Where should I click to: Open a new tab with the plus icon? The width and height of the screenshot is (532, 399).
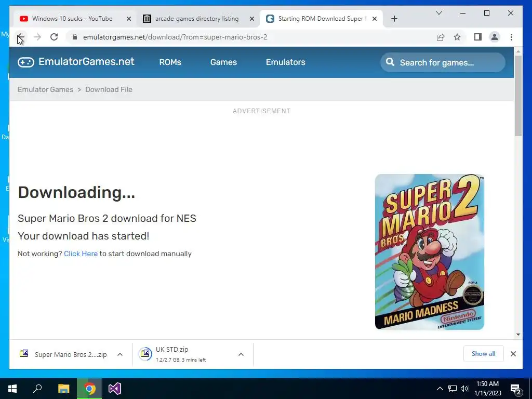(394, 19)
